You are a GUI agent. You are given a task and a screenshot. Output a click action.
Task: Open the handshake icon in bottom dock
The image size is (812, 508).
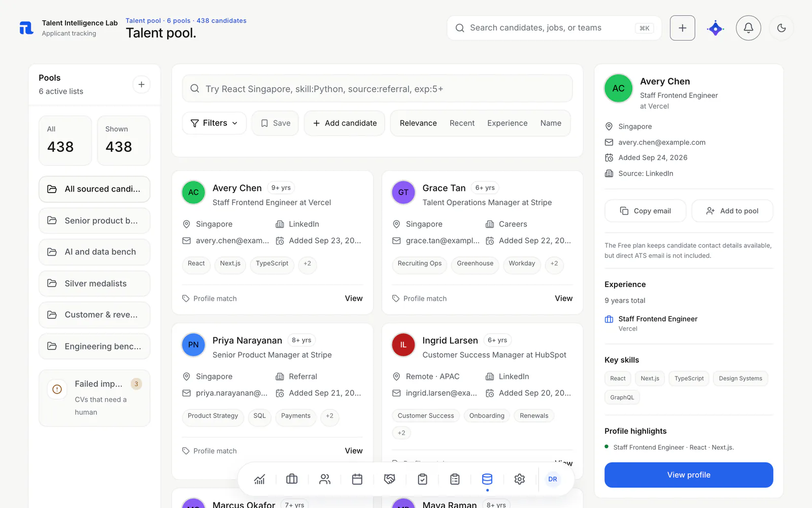pos(390,479)
